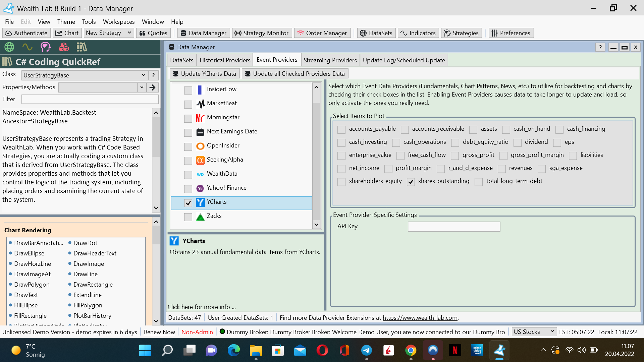Open Windows Start menu
Screen dimensions: 644x362
coord(145,350)
